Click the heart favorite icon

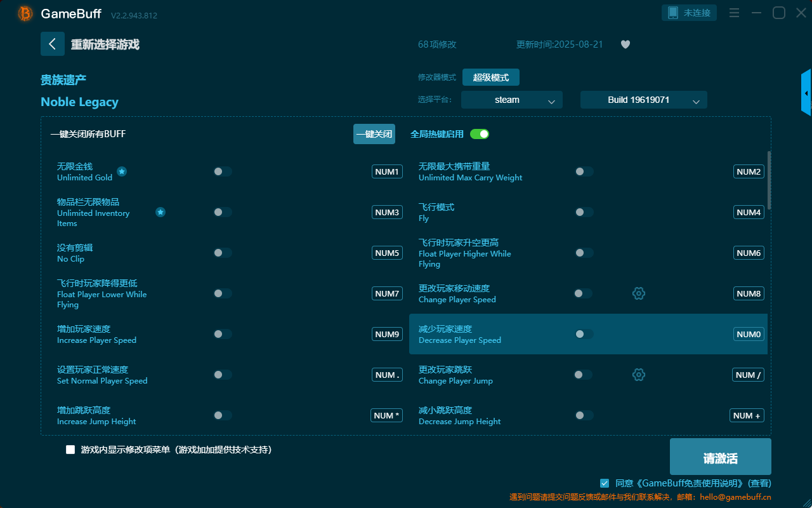[625, 44]
